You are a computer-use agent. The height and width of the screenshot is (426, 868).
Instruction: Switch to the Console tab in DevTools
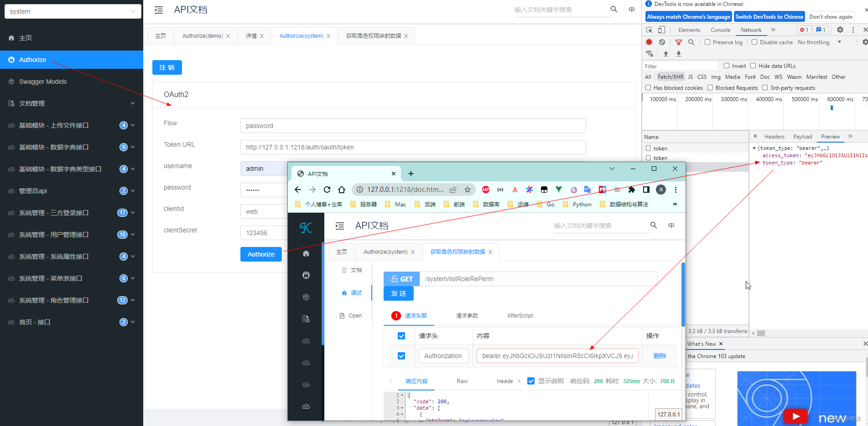point(720,30)
